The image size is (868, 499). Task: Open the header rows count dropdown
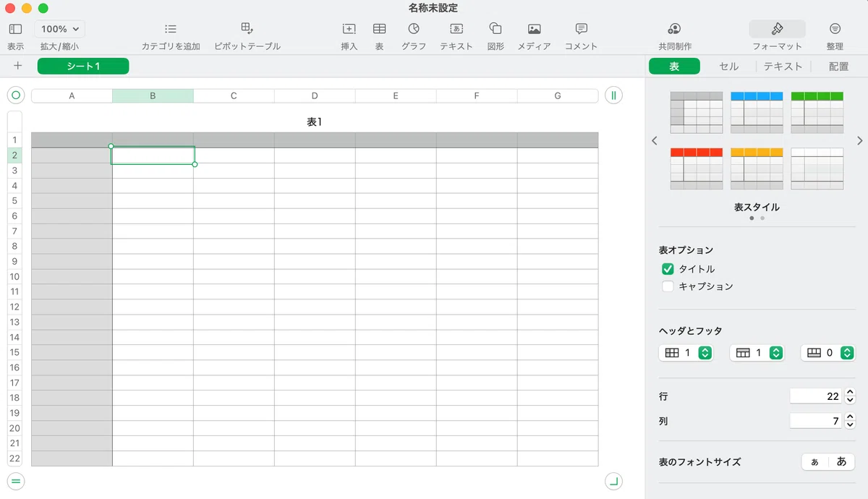[x=757, y=353]
